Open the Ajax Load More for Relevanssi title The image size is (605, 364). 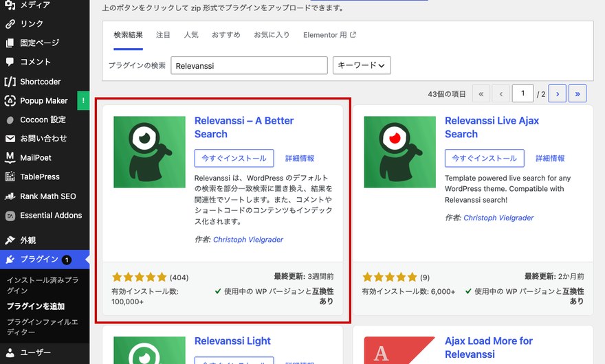(489, 348)
